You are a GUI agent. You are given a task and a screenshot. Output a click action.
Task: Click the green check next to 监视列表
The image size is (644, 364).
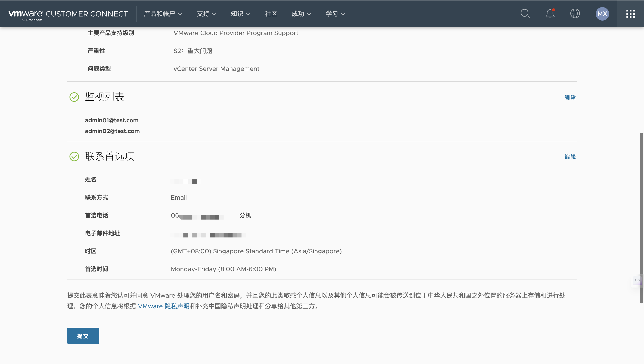point(74,97)
